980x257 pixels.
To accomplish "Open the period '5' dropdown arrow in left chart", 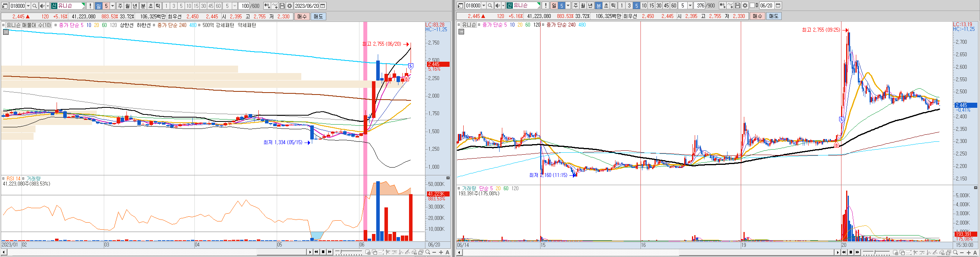I will tap(113, 6).
